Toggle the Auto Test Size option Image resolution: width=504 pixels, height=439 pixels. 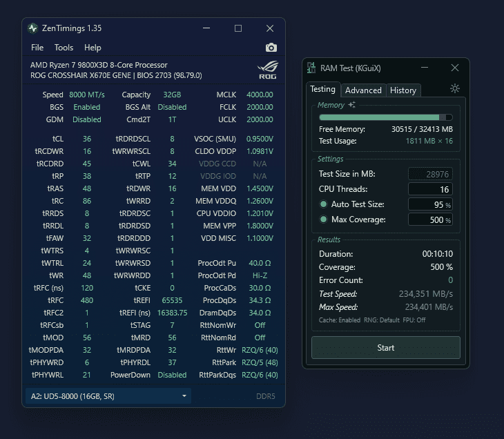[x=323, y=204]
